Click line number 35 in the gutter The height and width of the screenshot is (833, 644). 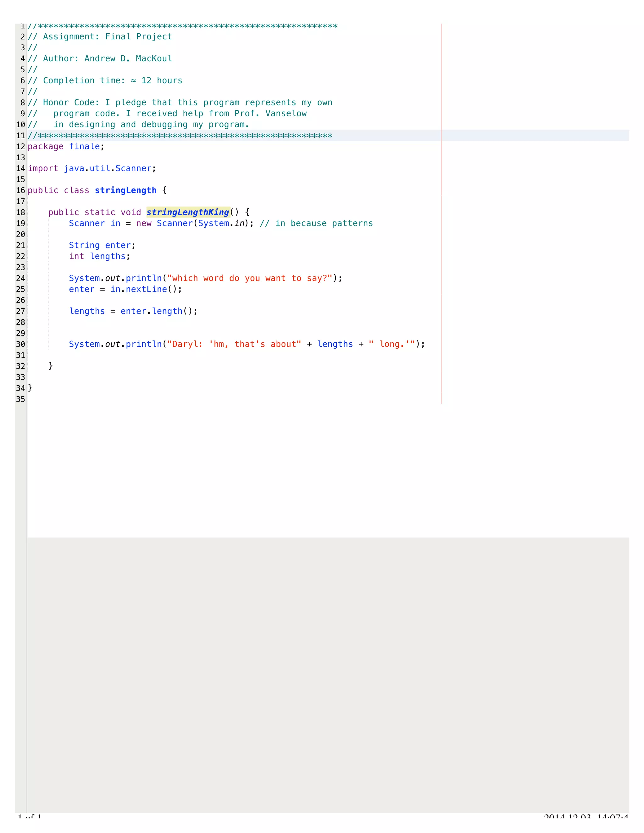point(21,399)
